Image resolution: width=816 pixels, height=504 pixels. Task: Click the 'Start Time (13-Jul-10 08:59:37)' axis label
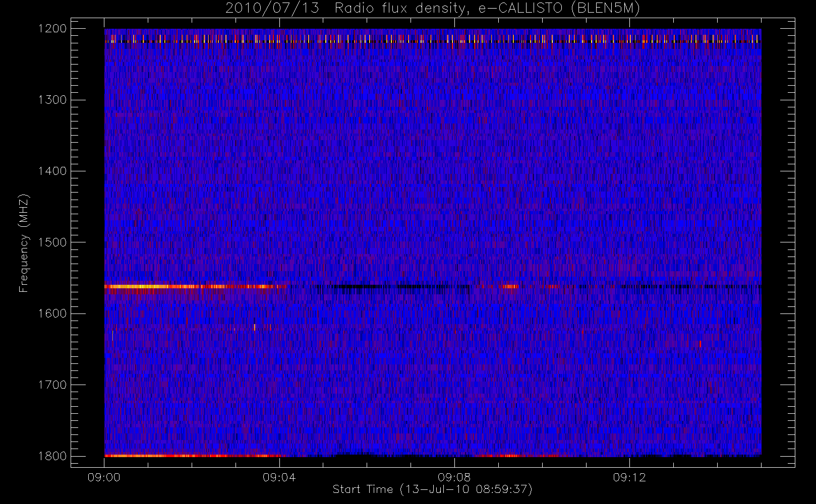(x=432, y=489)
